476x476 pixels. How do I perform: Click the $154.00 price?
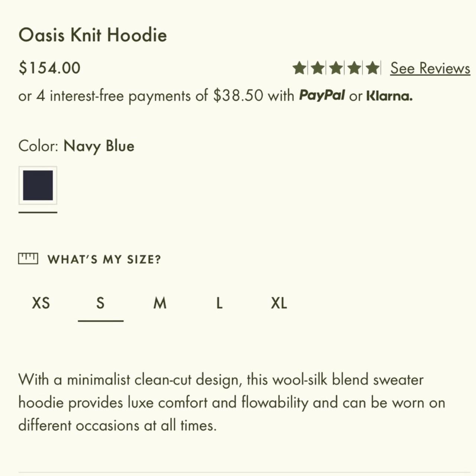point(49,68)
